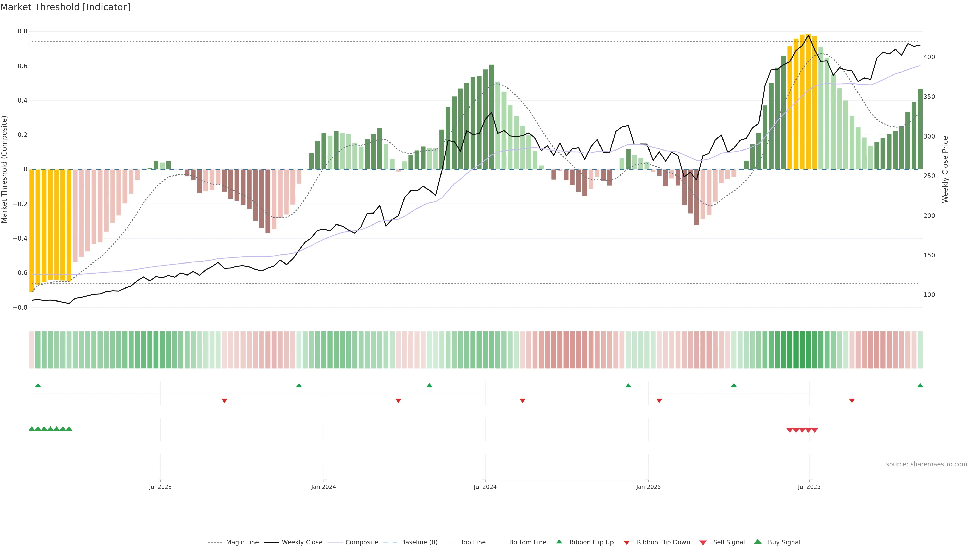Click the Ribbon Flip Down legend triangle icon
Screen dimensions: 980x551
[627, 543]
